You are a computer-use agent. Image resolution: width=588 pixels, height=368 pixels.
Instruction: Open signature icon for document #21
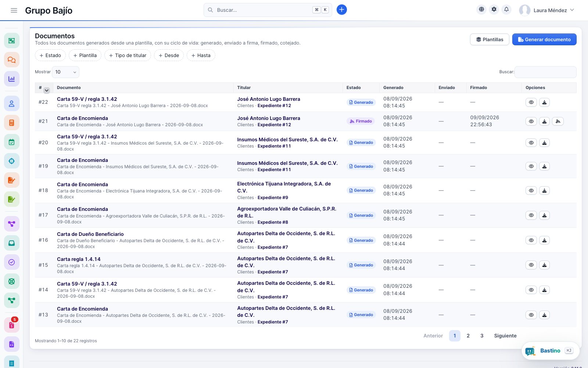[x=558, y=121]
